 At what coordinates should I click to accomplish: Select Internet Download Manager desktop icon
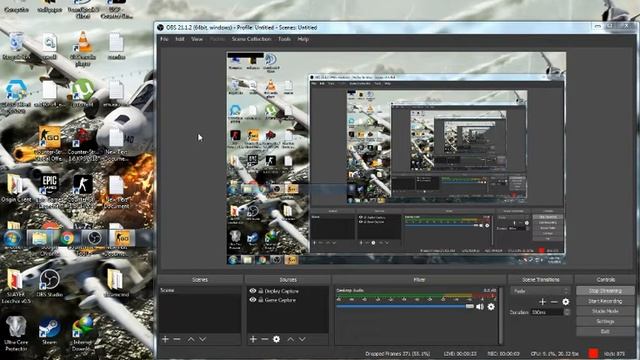pyautogui.click(x=83, y=333)
